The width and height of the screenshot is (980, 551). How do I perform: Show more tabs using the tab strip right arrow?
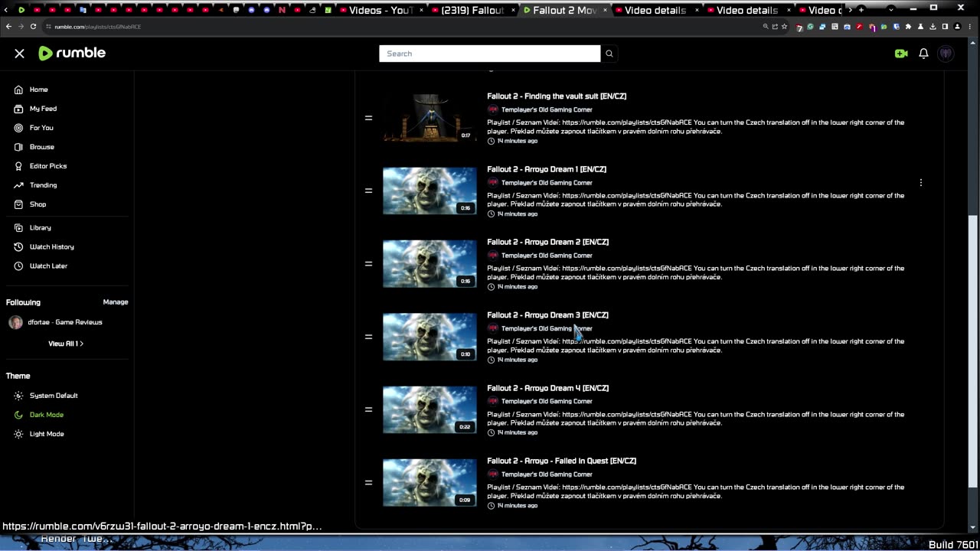[x=850, y=10]
